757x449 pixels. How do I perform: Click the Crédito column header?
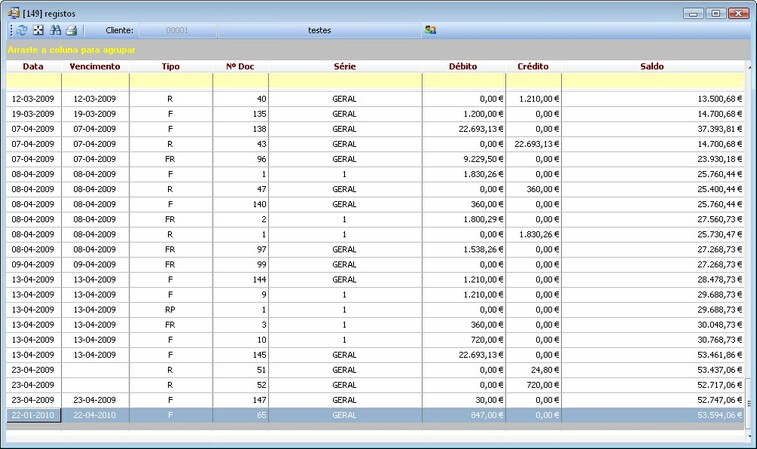pos(532,66)
